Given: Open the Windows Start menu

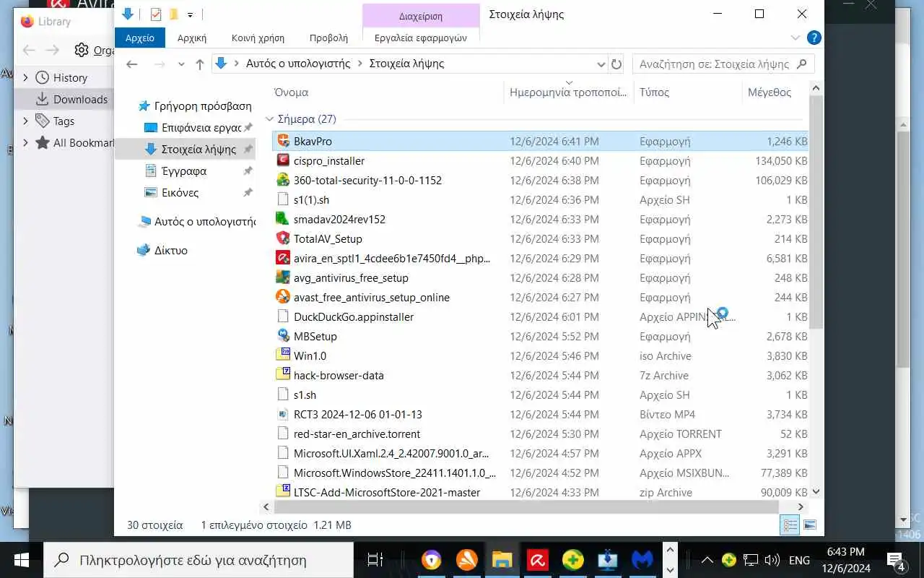Looking at the screenshot, I should point(21,560).
